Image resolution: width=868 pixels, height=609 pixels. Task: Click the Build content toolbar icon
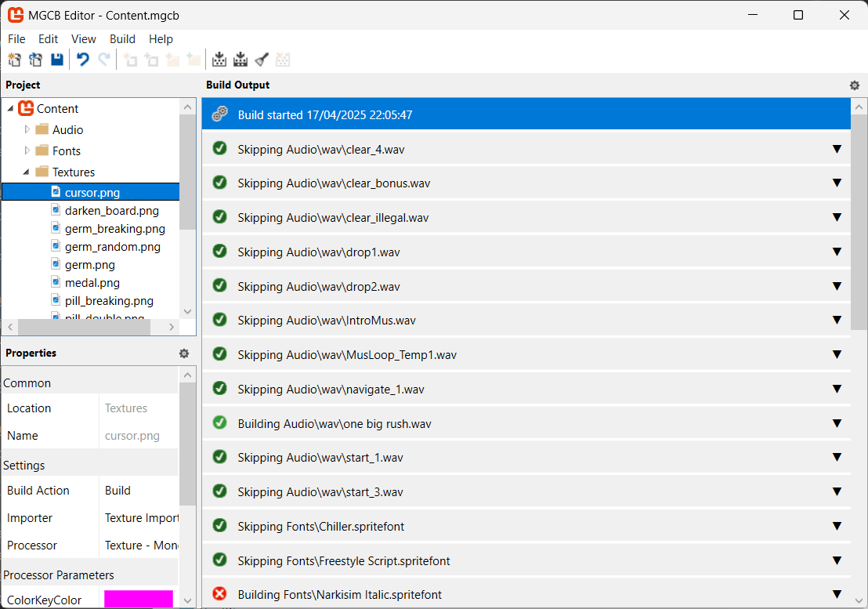pyautogui.click(x=219, y=60)
